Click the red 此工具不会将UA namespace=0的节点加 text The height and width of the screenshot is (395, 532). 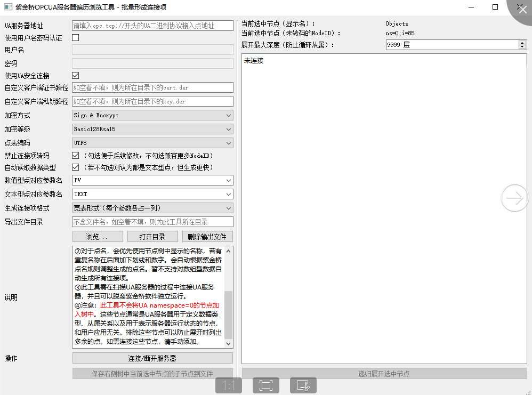[160, 305]
